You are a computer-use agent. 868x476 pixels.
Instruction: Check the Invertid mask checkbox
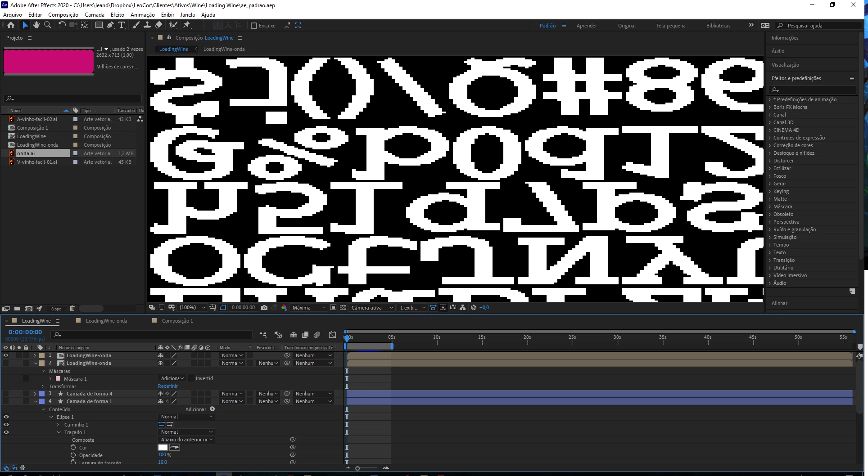(191, 378)
